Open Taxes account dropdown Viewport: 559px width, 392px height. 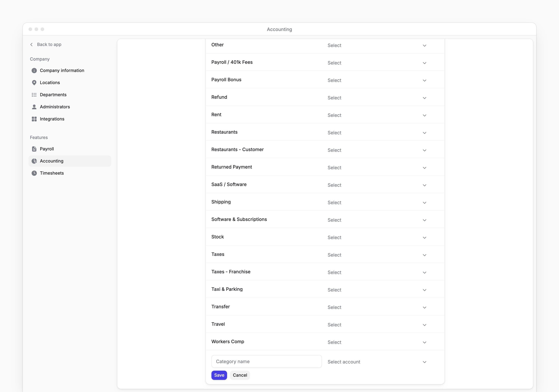377,255
